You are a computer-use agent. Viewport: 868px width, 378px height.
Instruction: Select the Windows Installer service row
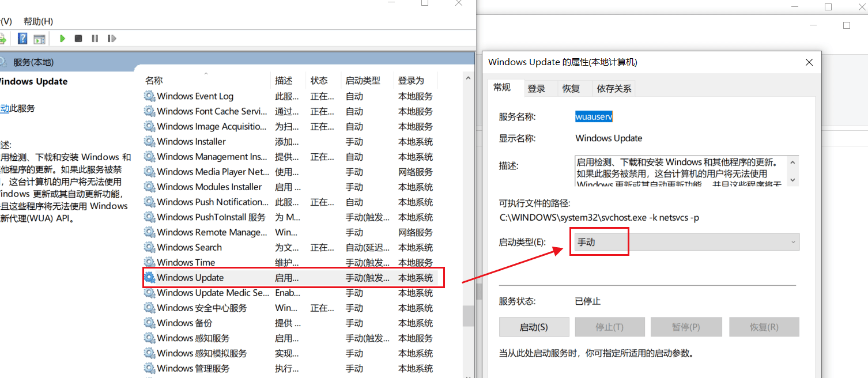pyautogui.click(x=191, y=142)
